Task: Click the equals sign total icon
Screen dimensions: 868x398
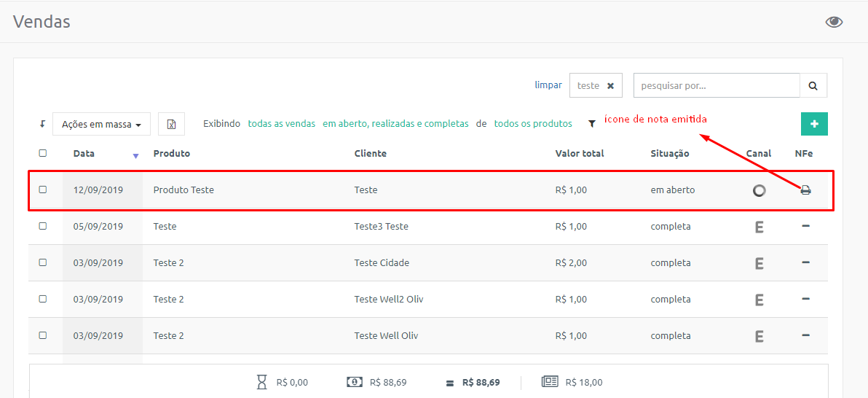Action: coord(450,383)
